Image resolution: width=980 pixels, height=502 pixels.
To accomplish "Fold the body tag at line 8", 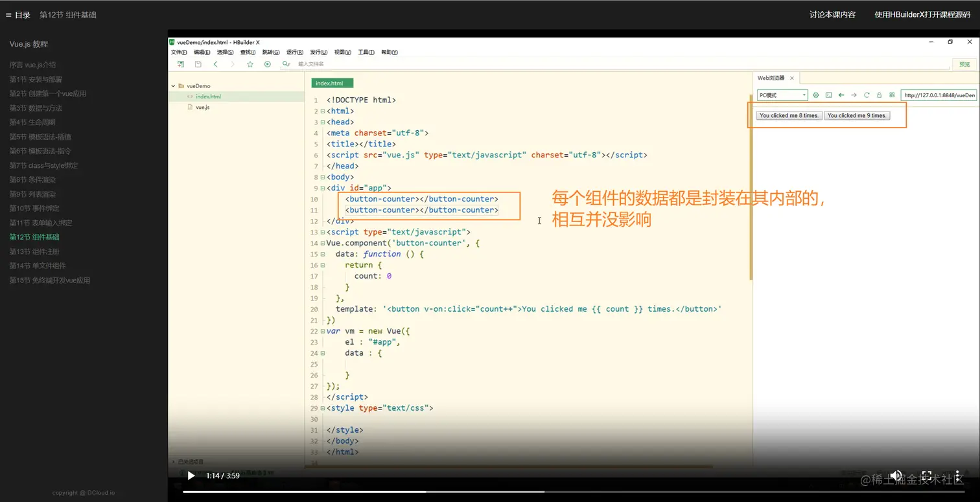I will 323,177.
